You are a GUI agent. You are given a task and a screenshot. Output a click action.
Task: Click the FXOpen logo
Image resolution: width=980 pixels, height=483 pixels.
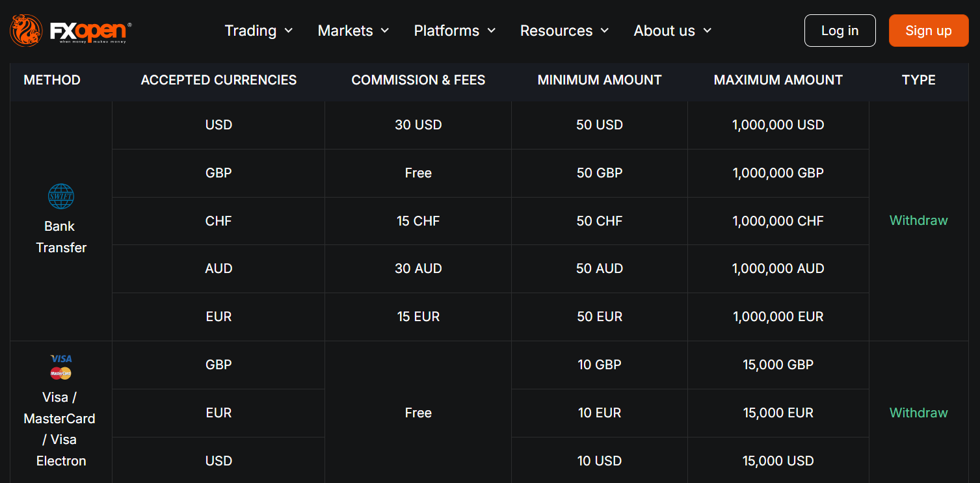pyautogui.click(x=70, y=31)
